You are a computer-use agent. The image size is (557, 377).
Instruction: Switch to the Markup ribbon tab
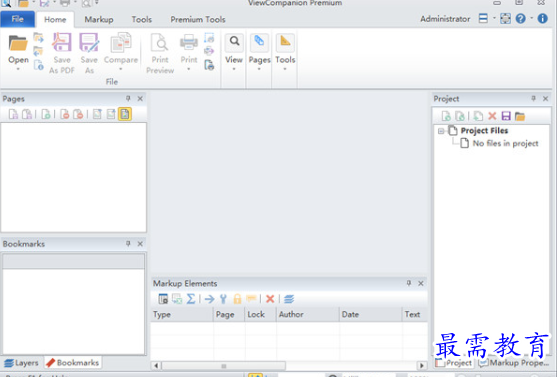[99, 20]
